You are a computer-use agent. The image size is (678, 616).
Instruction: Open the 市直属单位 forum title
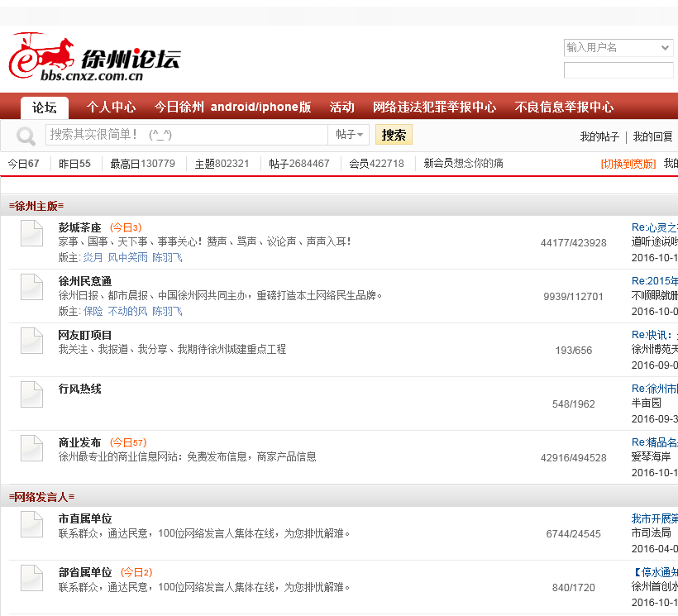point(85,518)
